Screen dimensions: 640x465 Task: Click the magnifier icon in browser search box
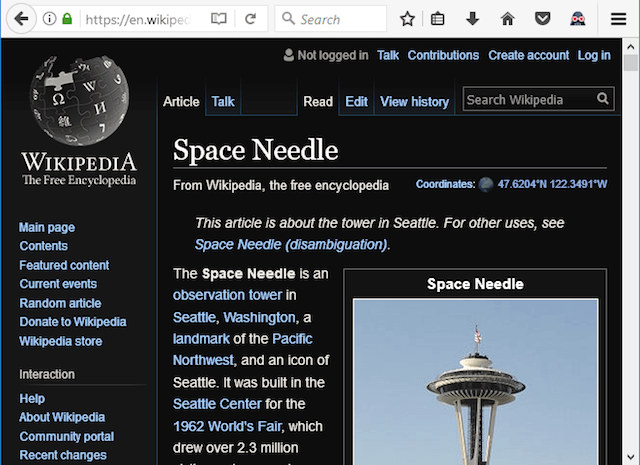point(288,19)
